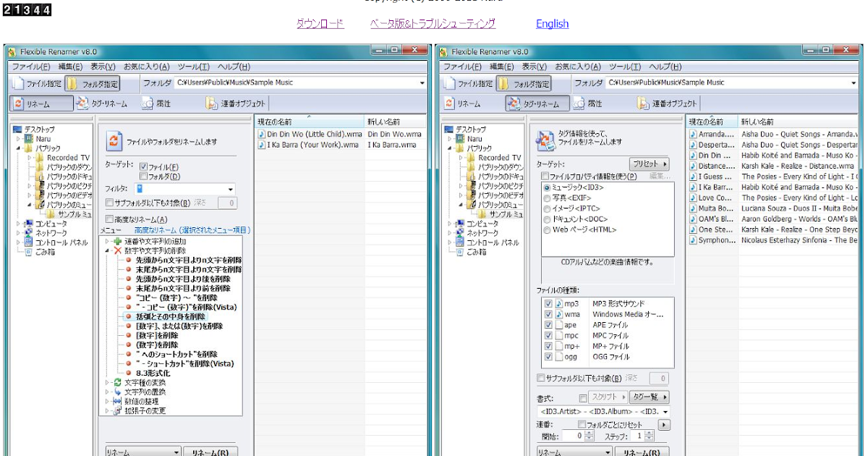Viewport: 868px width, 456px height.
Task: Click タグ・リネーム toolbar icon in left window
Action: pos(82,104)
